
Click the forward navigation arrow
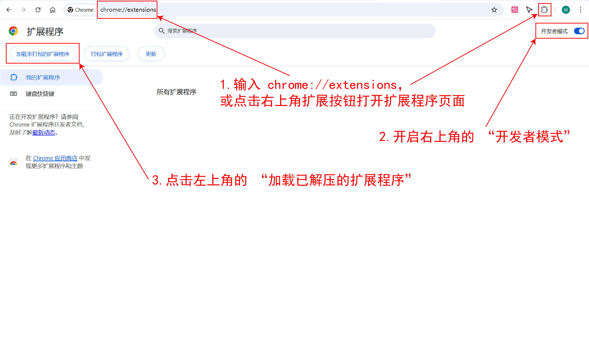point(23,10)
